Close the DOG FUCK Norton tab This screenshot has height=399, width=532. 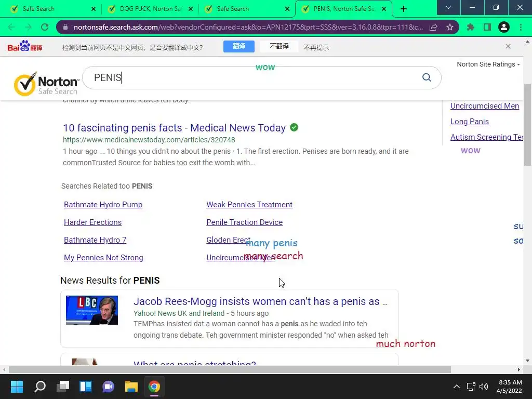pos(191,9)
